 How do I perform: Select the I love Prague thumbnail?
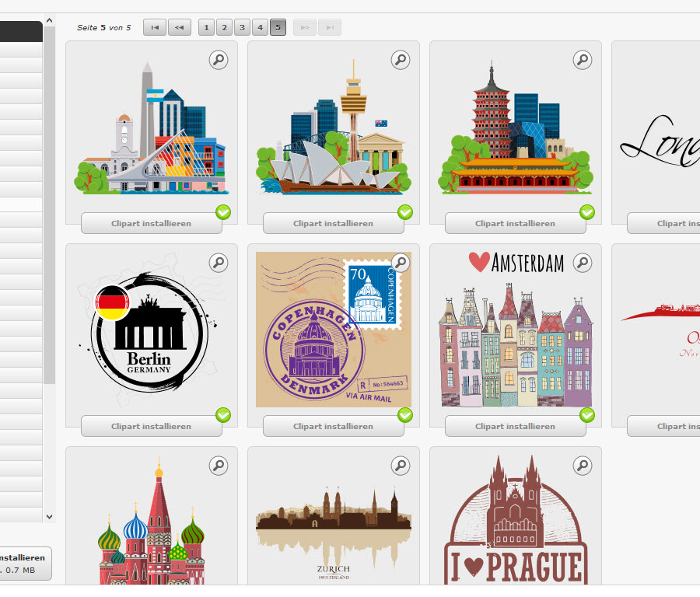(516, 520)
